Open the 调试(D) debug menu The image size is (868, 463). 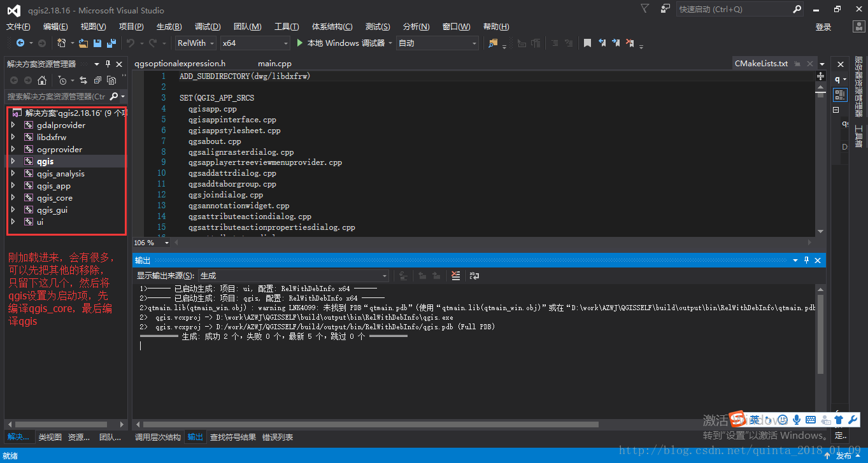(208, 27)
